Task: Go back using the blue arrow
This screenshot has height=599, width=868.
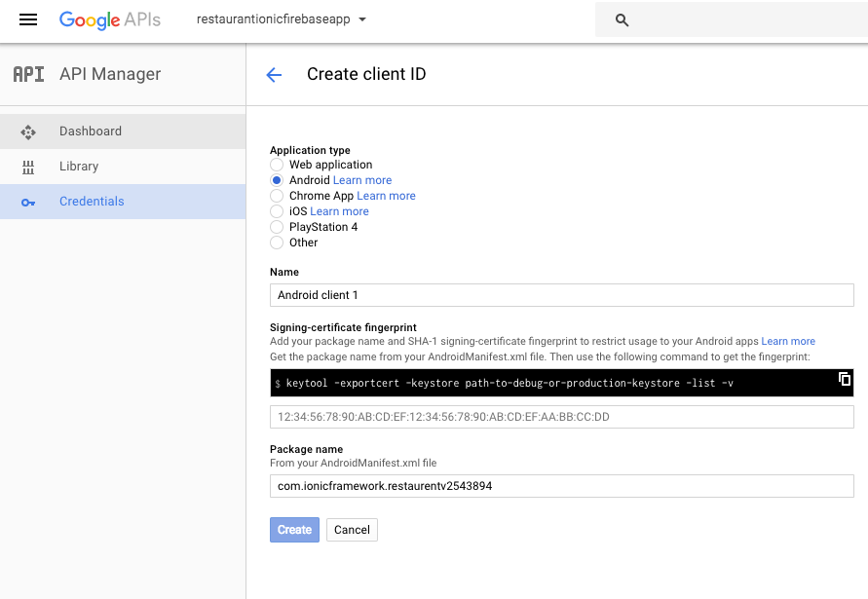Action: (274, 75)
